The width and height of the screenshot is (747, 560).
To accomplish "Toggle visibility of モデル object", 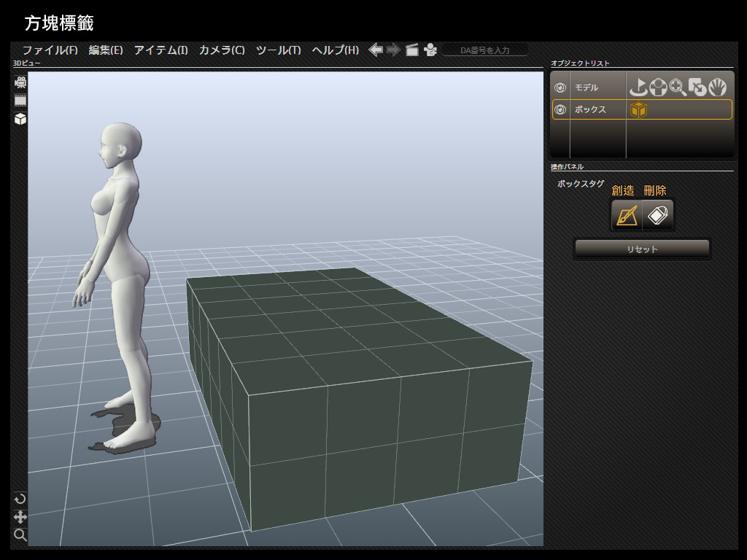I will pyautogui.click(x=560, y=87).
